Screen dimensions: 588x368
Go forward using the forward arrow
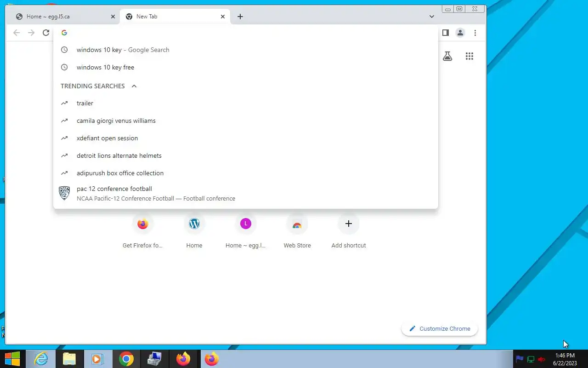(31, 33)
